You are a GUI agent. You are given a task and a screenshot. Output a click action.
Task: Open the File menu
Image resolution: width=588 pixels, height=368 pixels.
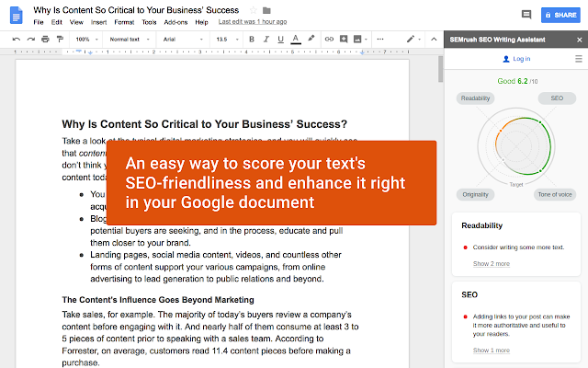click(x=39, y=22)
